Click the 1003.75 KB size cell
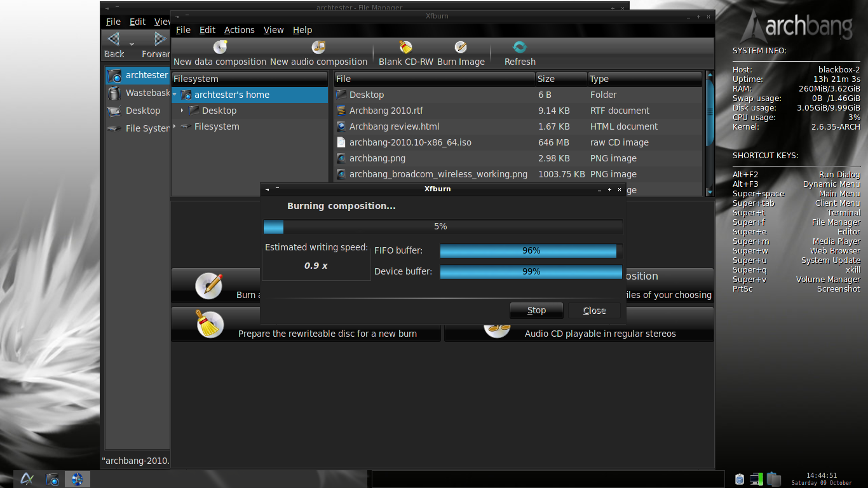Screen dimensions: 868x488 [561, 174]
